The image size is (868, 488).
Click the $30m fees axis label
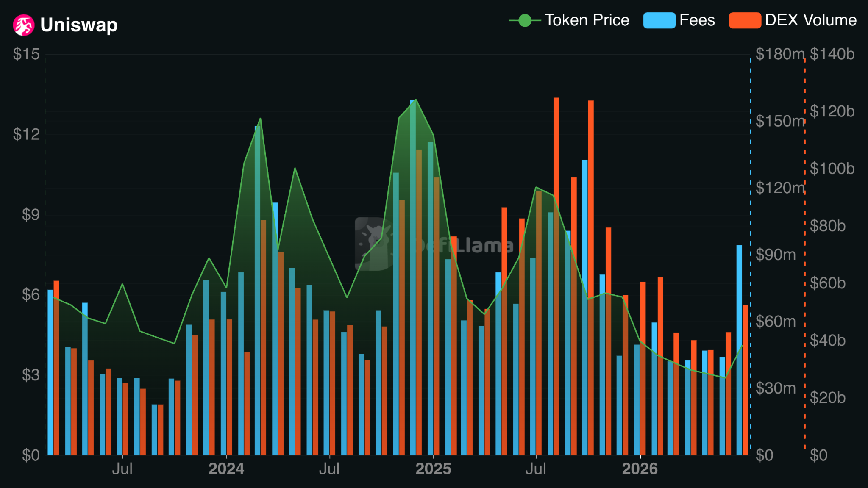point(776,388)
